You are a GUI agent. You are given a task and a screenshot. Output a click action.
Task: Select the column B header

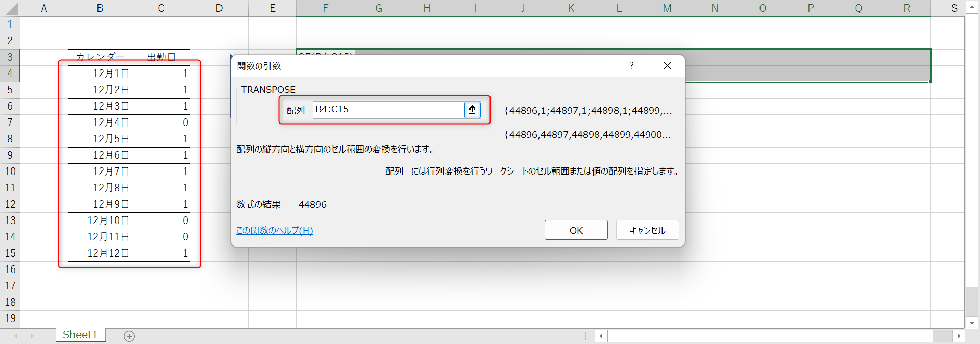tap(100, 8)
